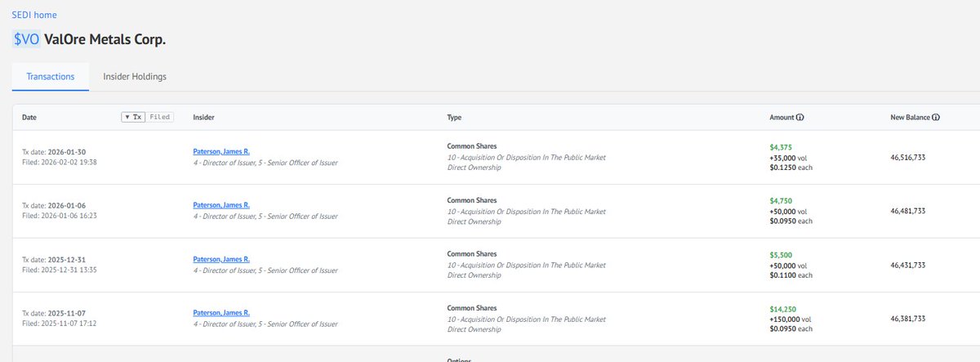Click the Date column header
980x362 pixels.
pyautogui.click(x=29, y=118)
